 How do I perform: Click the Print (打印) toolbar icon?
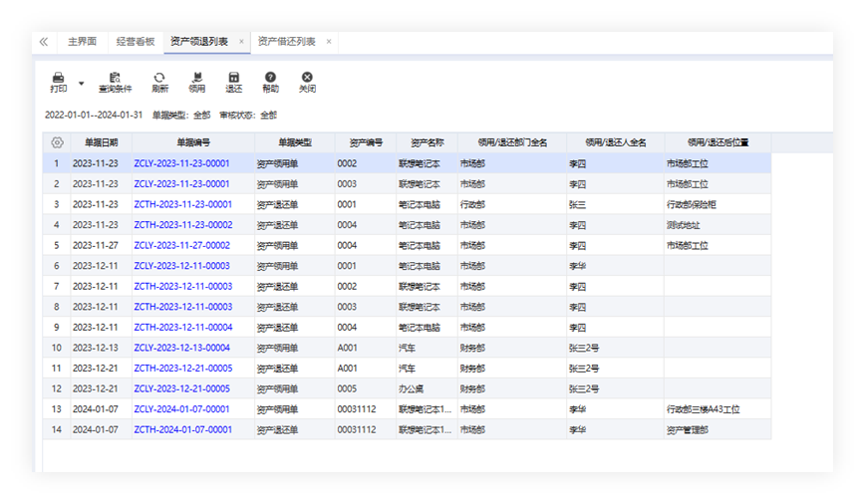click(58, 78)
